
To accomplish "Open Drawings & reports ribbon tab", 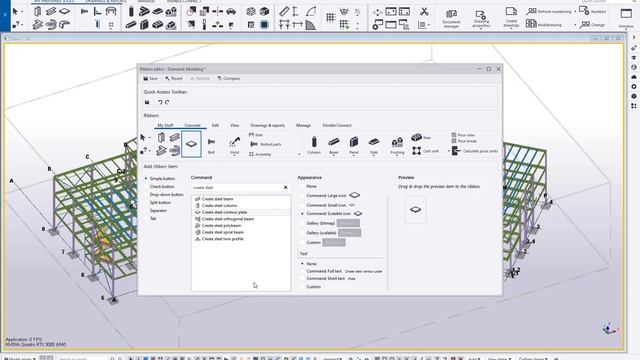I will pos(268,125).
